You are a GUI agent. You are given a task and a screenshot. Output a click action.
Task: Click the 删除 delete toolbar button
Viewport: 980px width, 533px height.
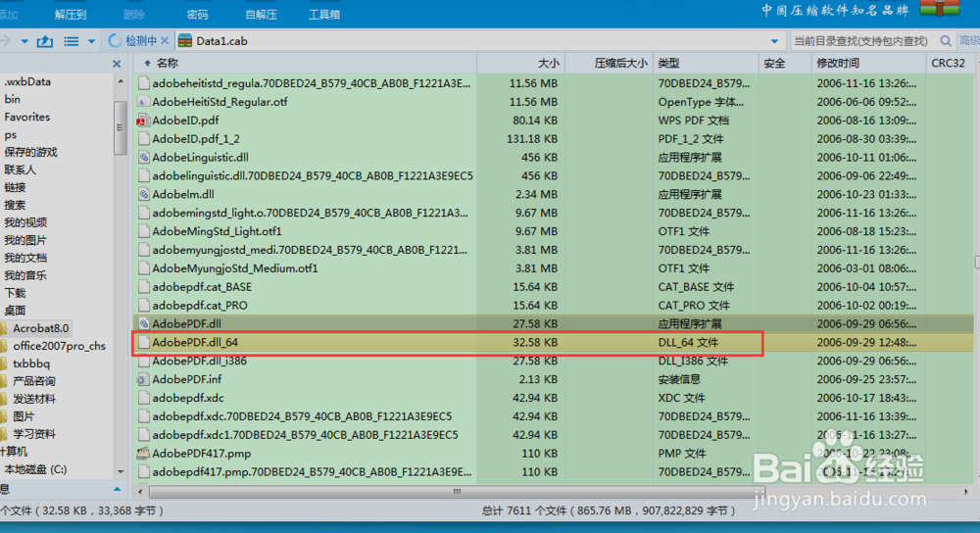[x=133, y=15]
